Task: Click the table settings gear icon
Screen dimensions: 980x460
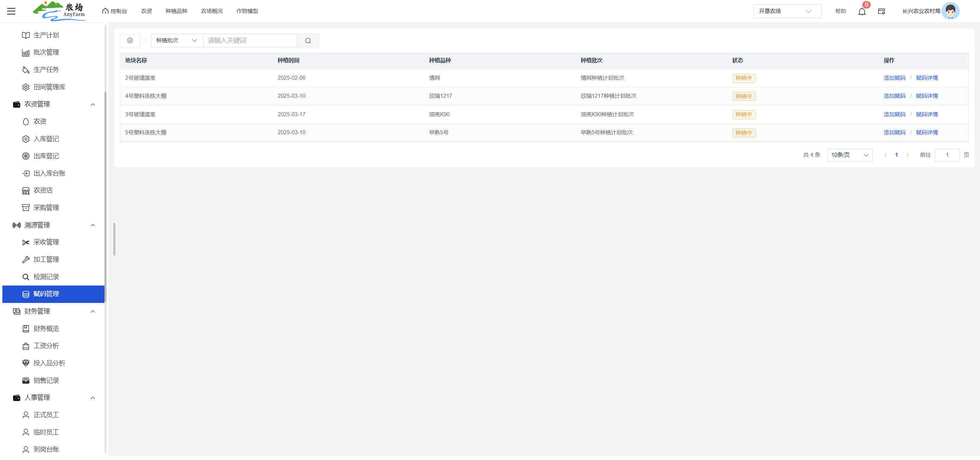Action: (x=130, y=40)
